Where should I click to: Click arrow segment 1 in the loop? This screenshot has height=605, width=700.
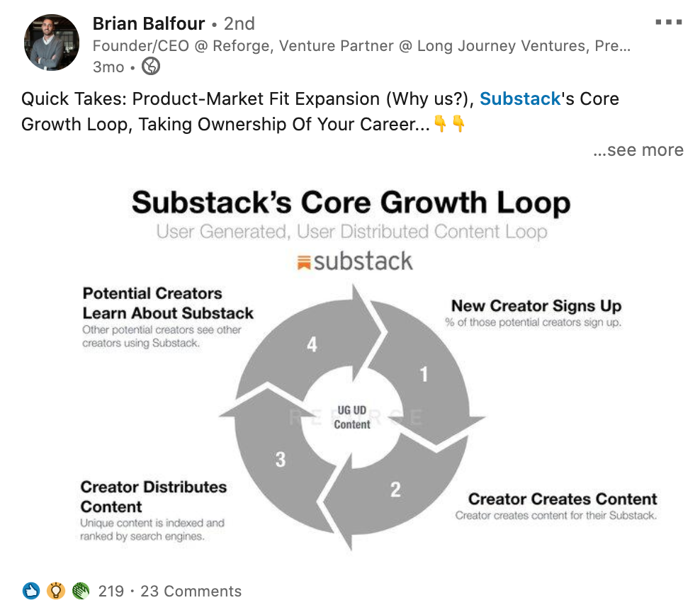coord(424,374)
